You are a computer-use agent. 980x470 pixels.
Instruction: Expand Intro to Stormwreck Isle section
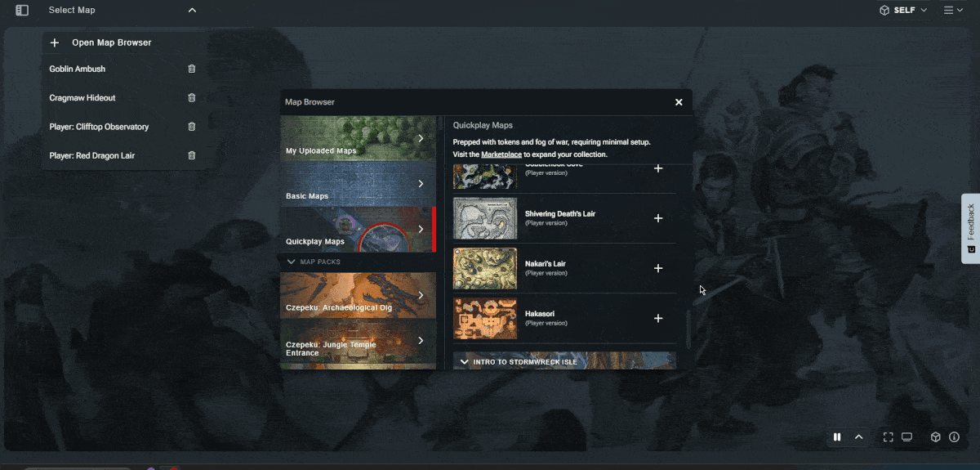[x=564, y=361]
